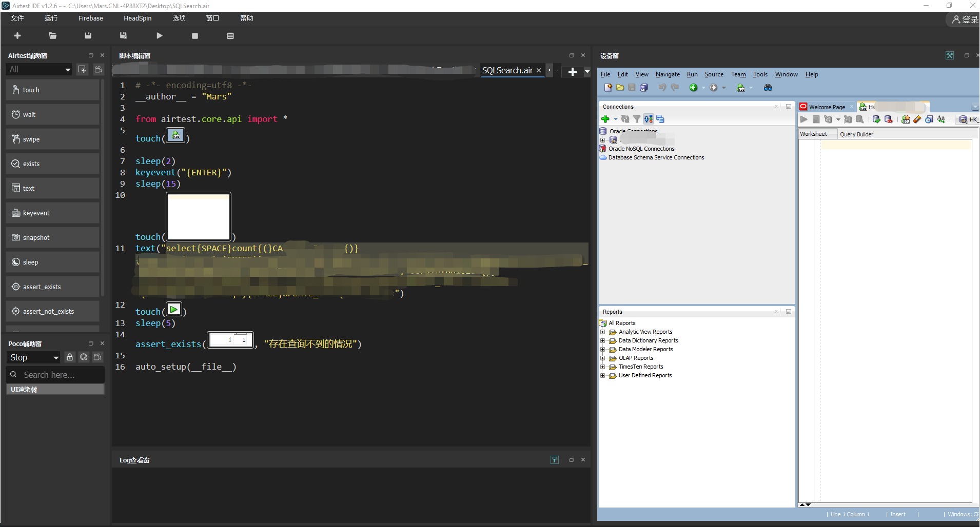This screenshot has width=980, height=527.
Task: Click the Log filter icon
Action: click(555, 460)
